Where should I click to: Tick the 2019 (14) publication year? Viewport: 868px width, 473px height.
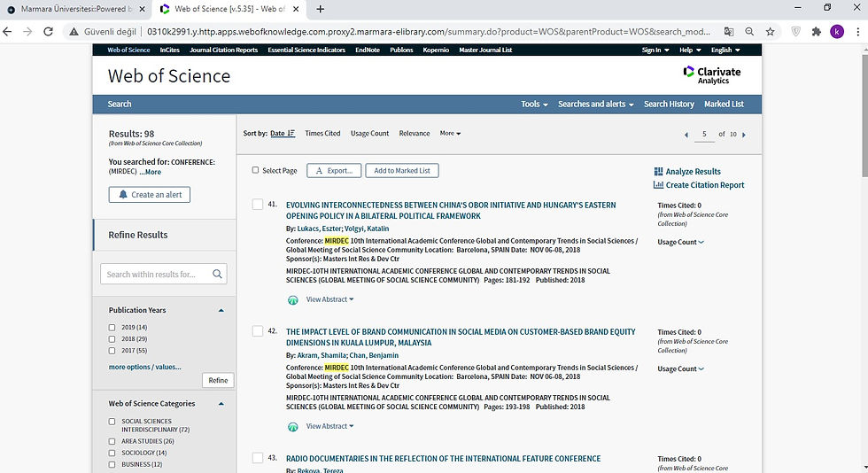click(x=112, y=328)
